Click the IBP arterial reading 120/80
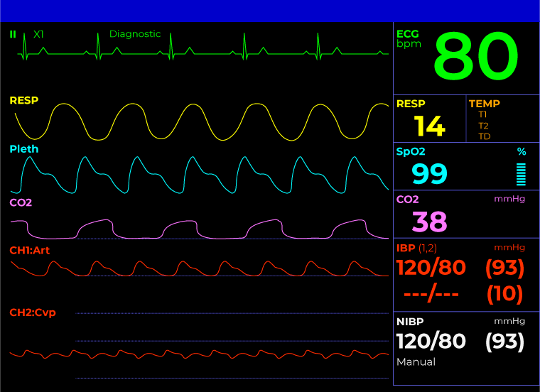 tap(431, 268)
